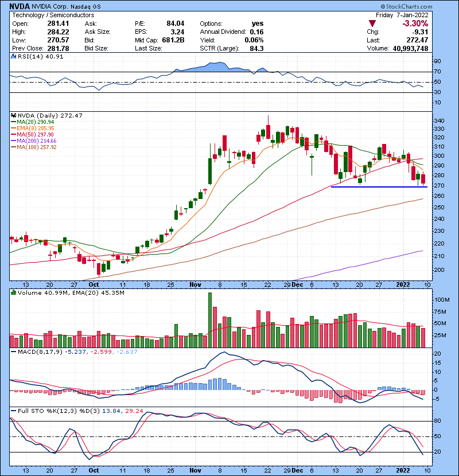Click the MACD(8,17,9) indicator label
The image size is (459, 476).
click(40, 352)
